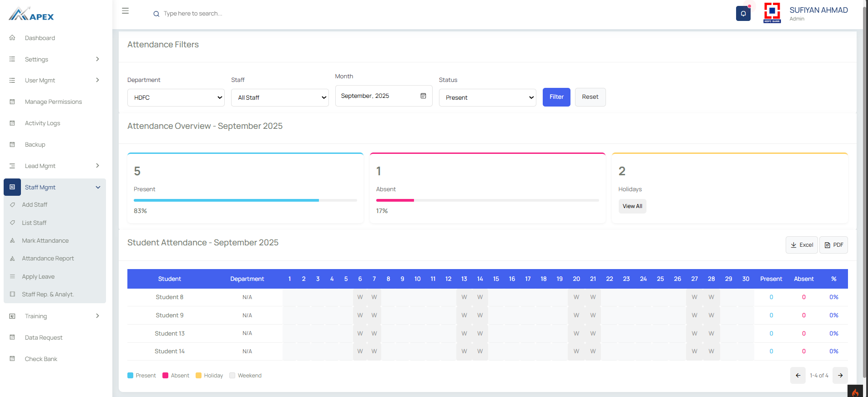Screen dimensions: 868x397
Task: Click the Apex logo
Action: [x=31, y=15]
